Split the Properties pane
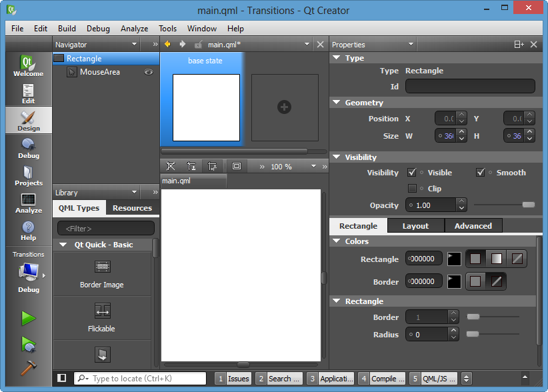The width and height of the screenshot is (548, 392). (519, 45)
